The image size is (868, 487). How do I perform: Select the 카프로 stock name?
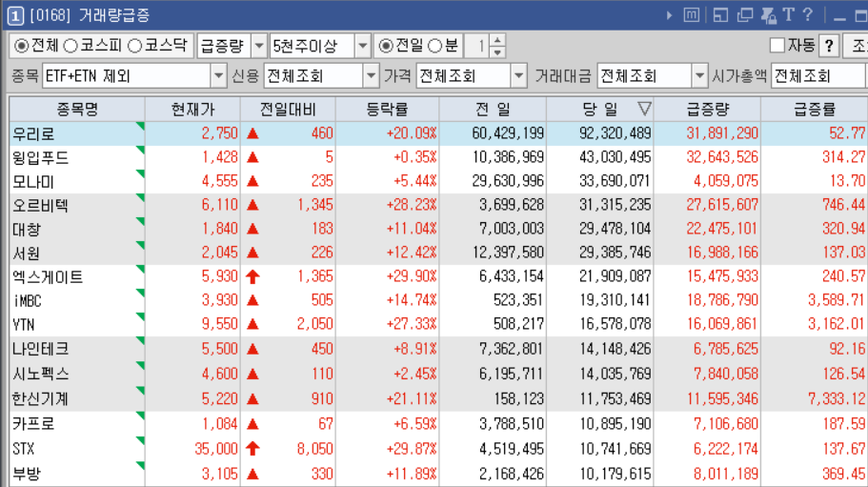(33, 424)
